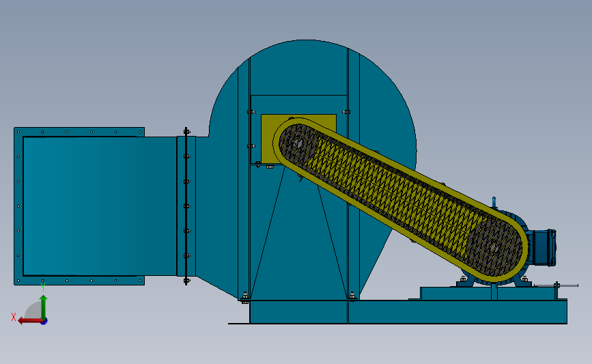592x364 pixels.
Task: Select the yellow square bearing mounting plate
Action: [269, 139]
